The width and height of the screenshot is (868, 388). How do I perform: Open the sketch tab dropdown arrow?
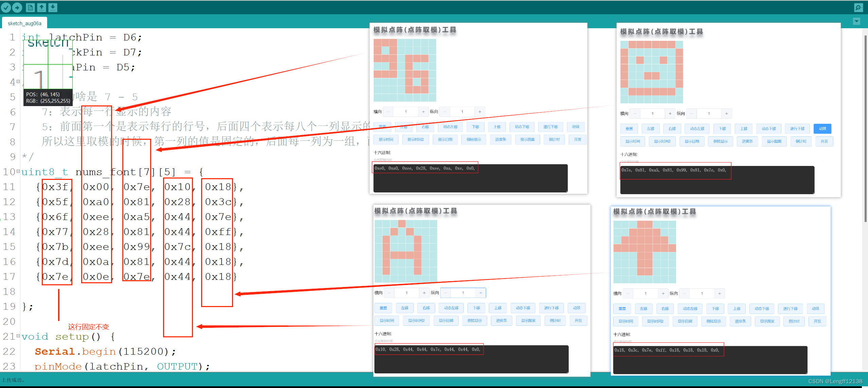[x=856, y=21]
